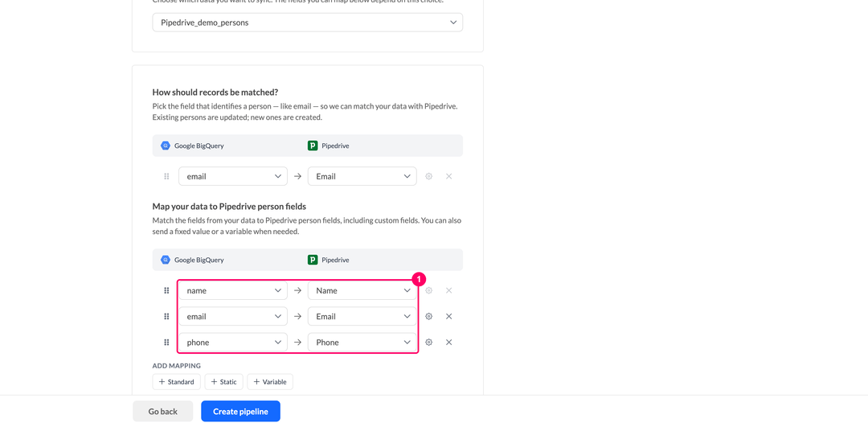Click drag handle of phone mapping row
Viewport: 868px width, 427px height.
166,343
